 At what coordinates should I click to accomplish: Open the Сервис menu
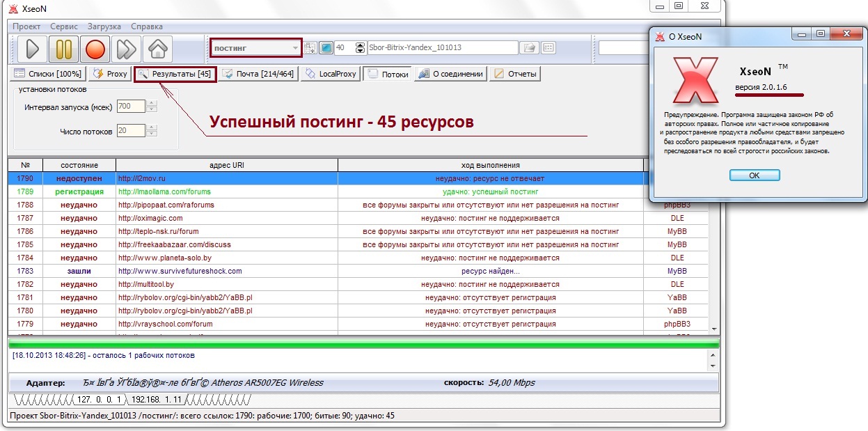(x=64, y=26)
